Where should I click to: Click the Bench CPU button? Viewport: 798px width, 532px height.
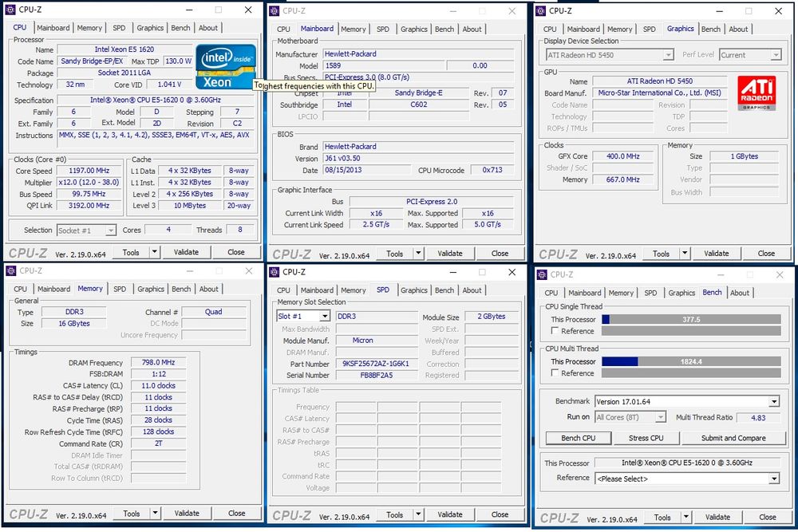[x=578, y=438]
